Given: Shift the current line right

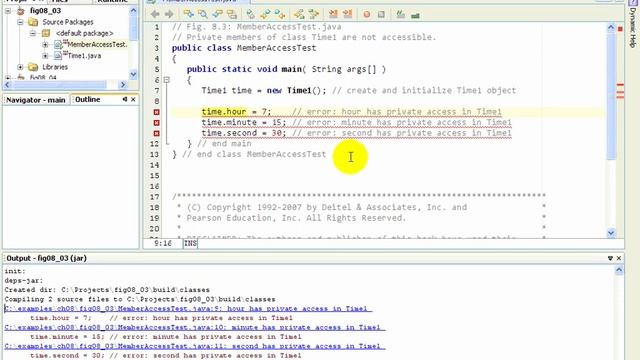Looking at the screenshot, I should (x=347, y=14).
